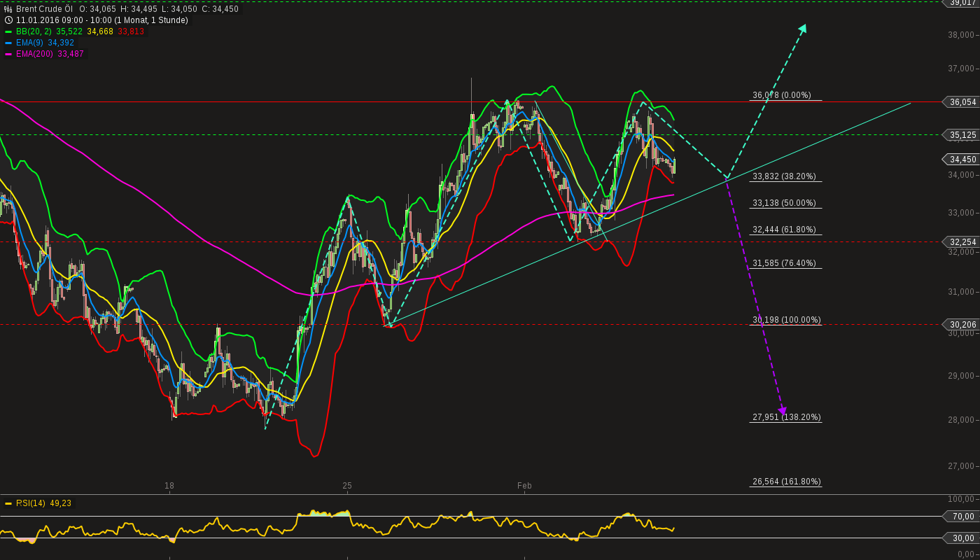This screenshot has width=980, height=560.
Task: Click the Feb date label on the time axis
Action: click(524, 485)
